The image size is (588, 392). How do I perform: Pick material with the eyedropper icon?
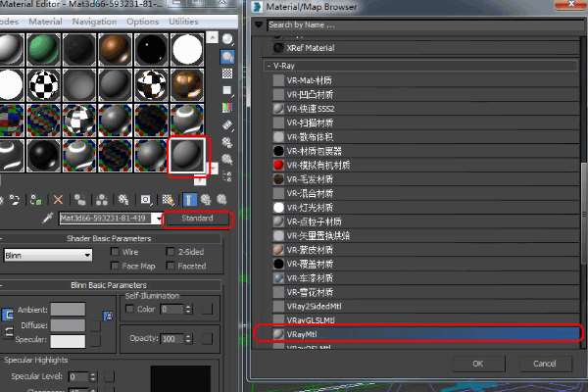(48, 218)
